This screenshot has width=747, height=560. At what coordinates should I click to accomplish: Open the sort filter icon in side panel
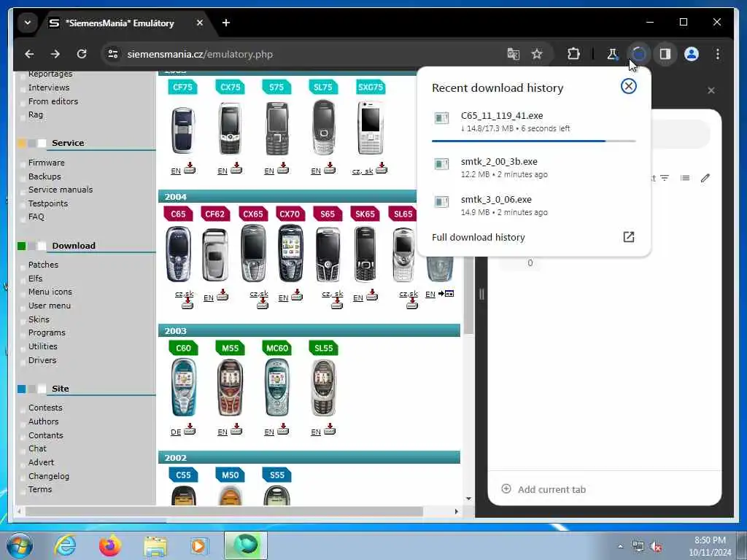pyautogui.click(x=665, y=178)
